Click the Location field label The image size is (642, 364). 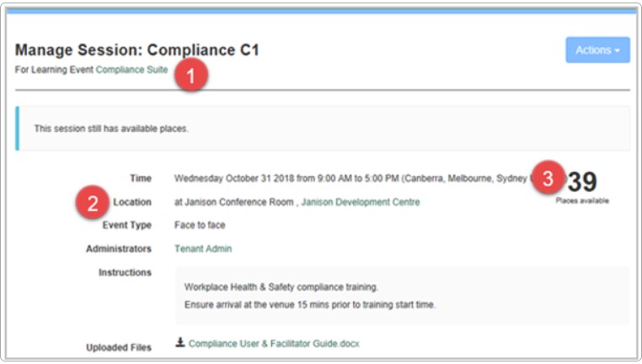click(132, 202)
